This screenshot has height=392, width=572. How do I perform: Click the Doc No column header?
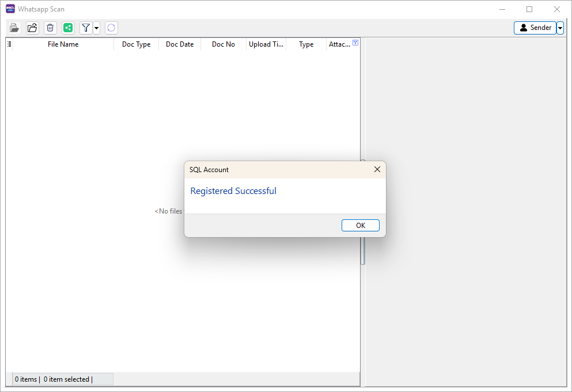[223, 44]
